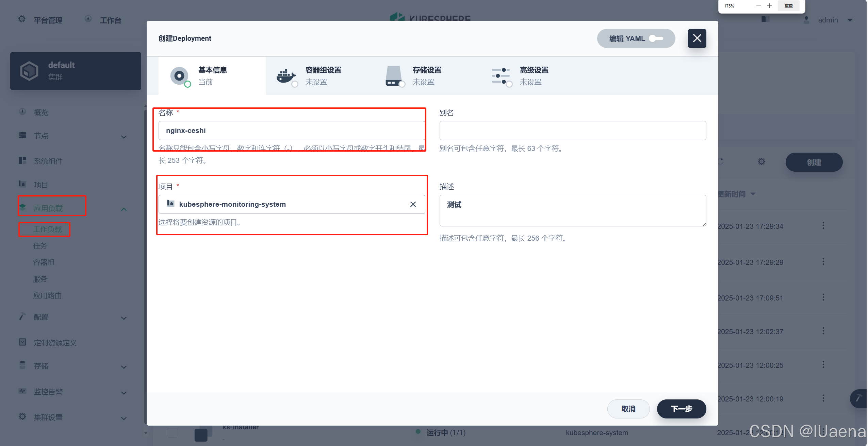Click the 下一步 button
The width and height of the screenshot is (868, 446).
pyautogui.click(x=681, y=409)
